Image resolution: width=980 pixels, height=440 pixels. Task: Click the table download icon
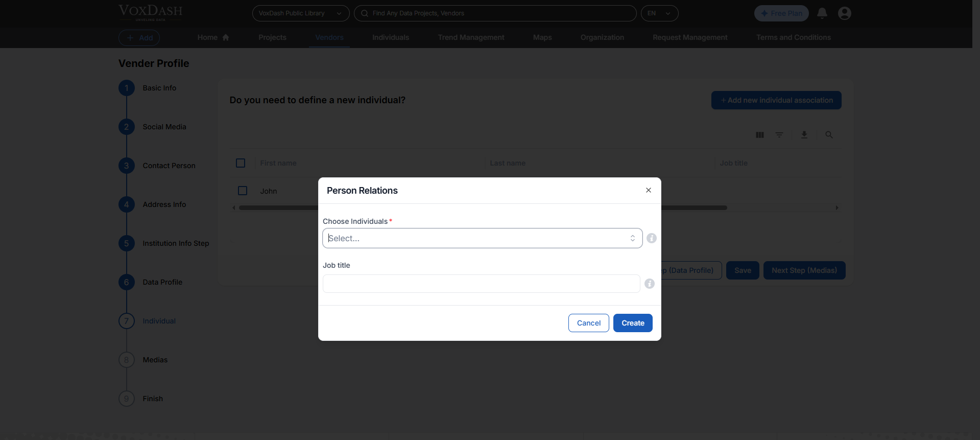pos(804,135)
